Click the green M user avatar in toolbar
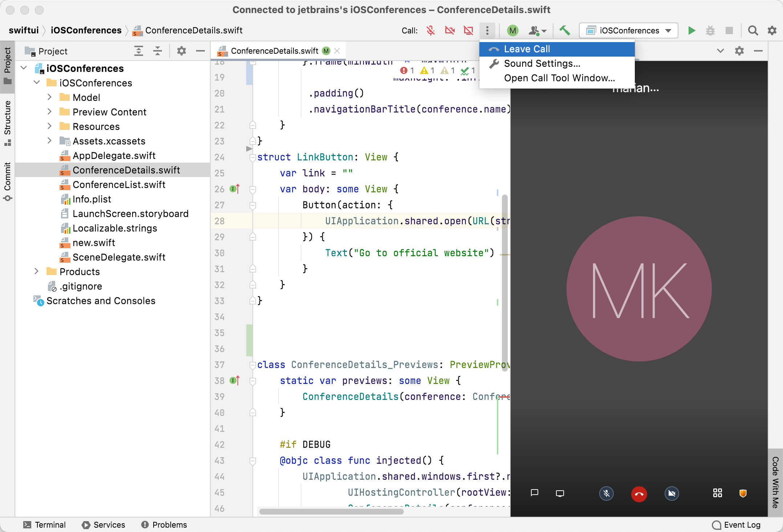Viewport: 783px width, 532px height. (513, 30)
